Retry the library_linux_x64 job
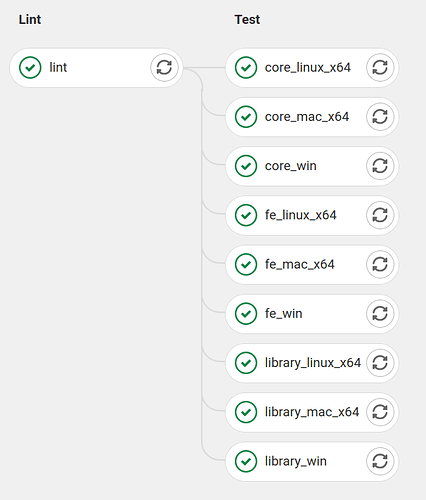Viewport: 426px width, 500px height. [380, 363]
